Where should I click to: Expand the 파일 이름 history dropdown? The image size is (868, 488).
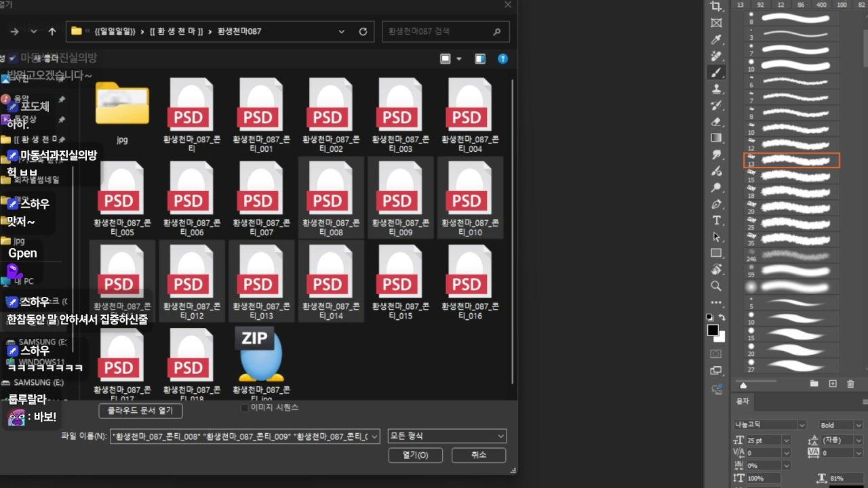(x=375, y=436)
